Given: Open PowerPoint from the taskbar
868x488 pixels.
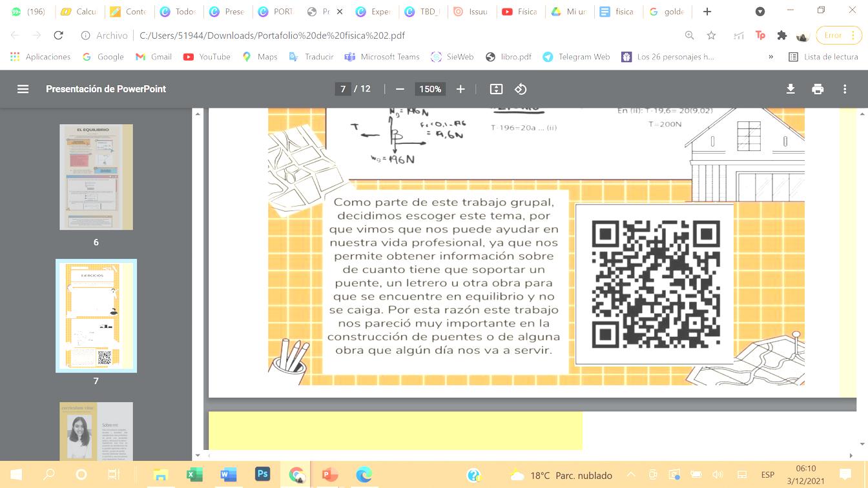Looking at the screenshot, I should 330,475.
